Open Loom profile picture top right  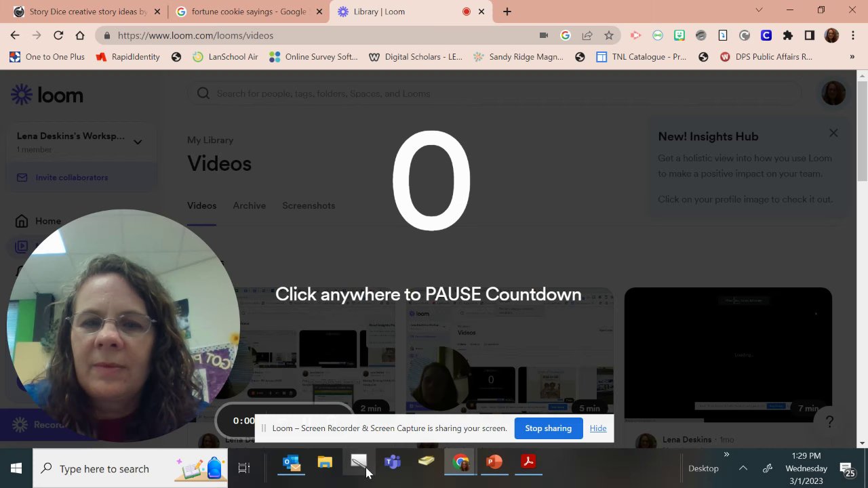coord(833,93)
